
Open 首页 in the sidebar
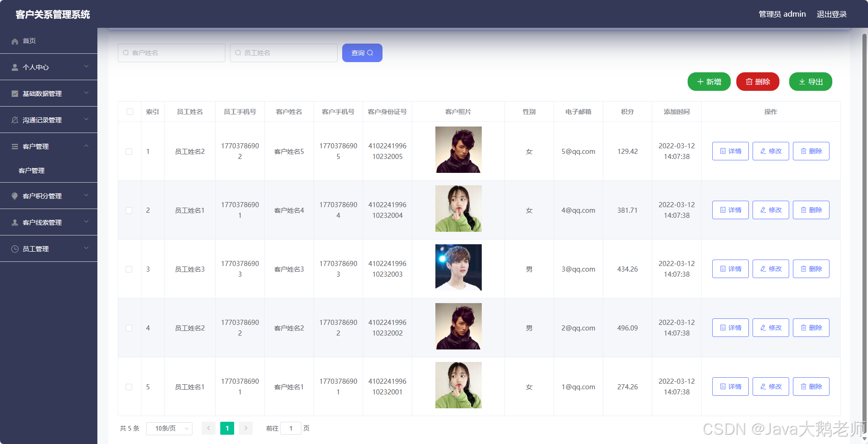click(x=49, y=41)
